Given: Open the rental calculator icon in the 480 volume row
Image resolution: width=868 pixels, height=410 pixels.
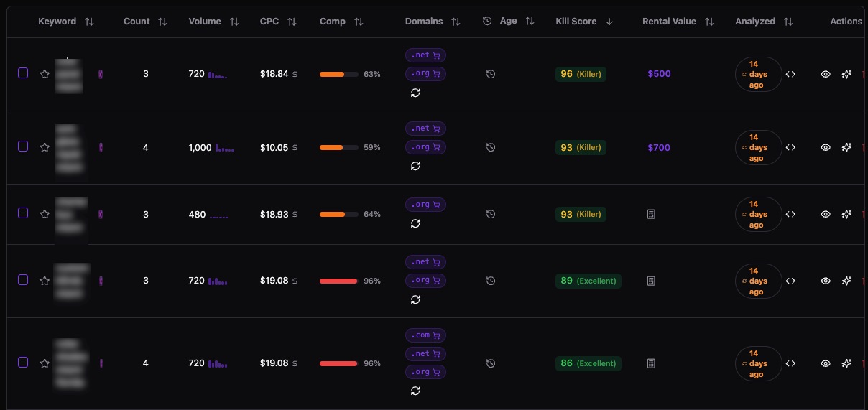Looking at the screenshot, I should 651,214.
